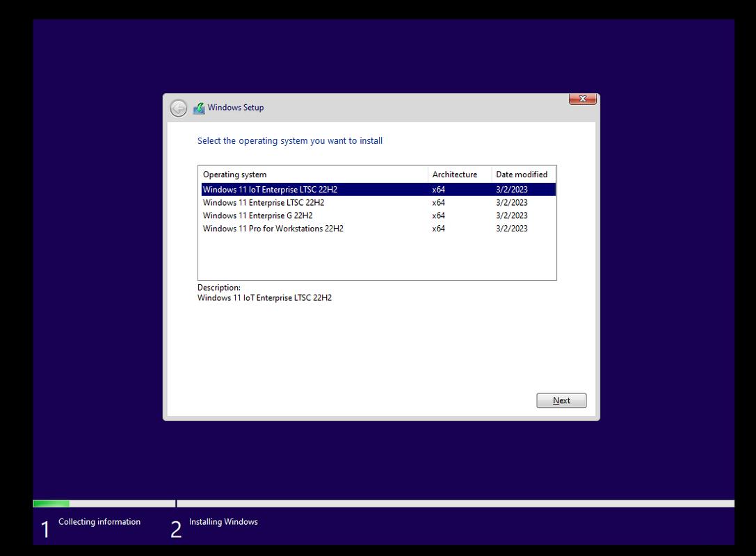
Task: Click the Description label text
Action: [219, 288]
